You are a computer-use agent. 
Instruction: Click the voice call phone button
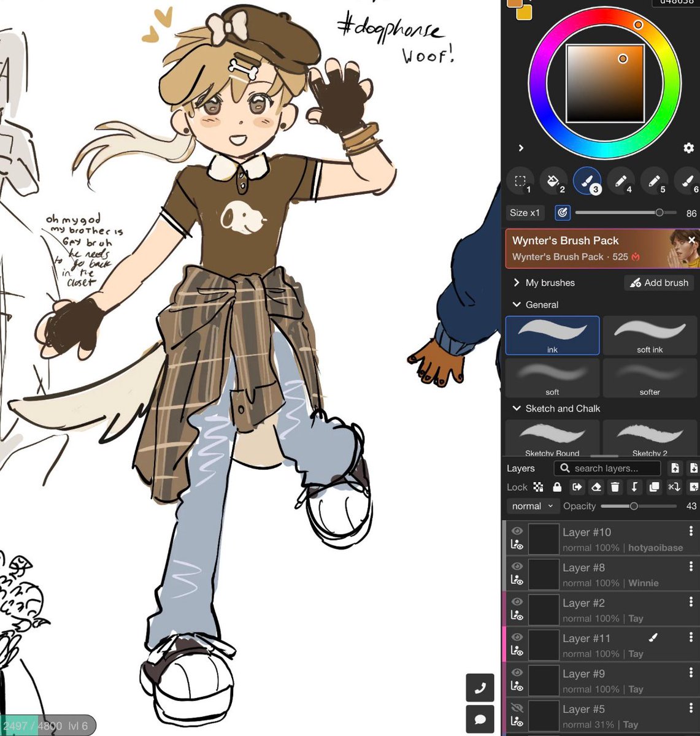click(x=480, y=688)
